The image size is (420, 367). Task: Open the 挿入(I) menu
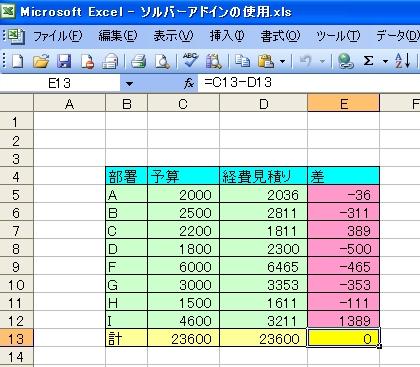pyautogui.click(x=227, y=36)
